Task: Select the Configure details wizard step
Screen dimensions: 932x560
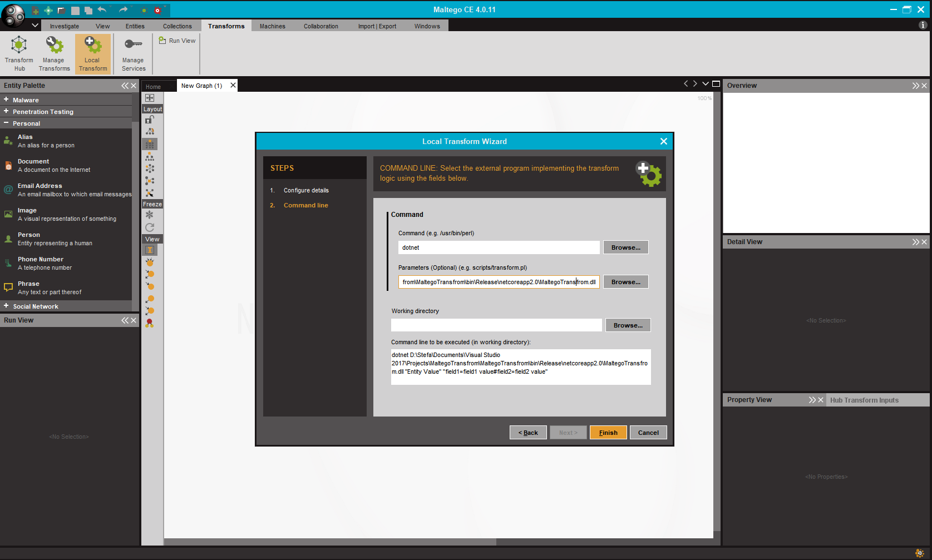Action: pyautogui.click(x=306, y=190)
